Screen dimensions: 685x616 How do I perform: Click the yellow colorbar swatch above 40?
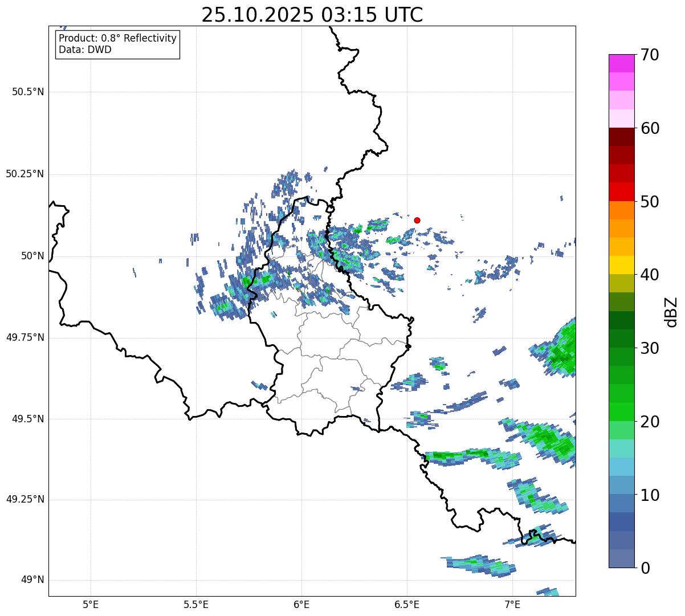(621, 266)
